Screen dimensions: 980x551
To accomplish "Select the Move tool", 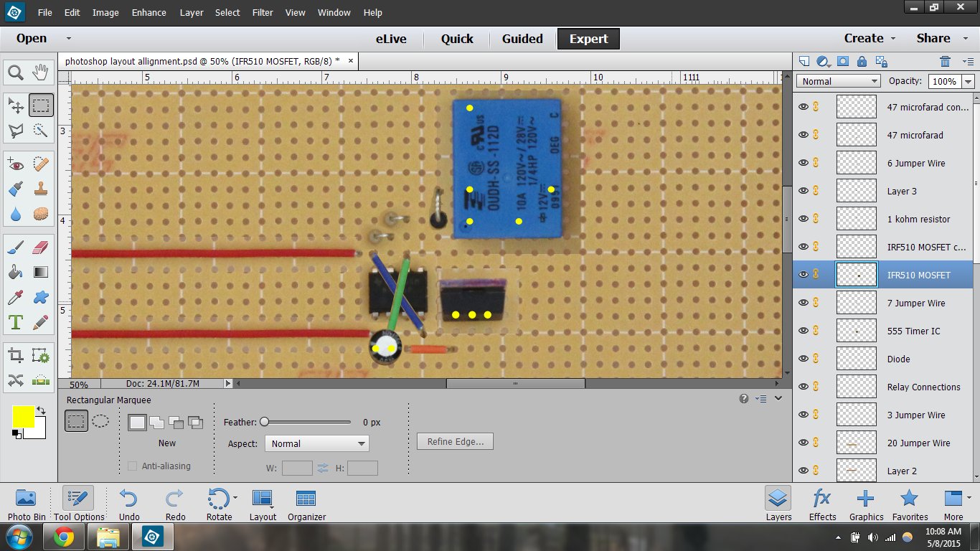I will point(16,105).
